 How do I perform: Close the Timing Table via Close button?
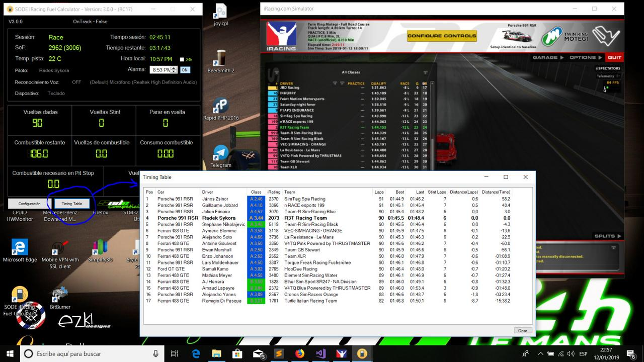(522, 331)
